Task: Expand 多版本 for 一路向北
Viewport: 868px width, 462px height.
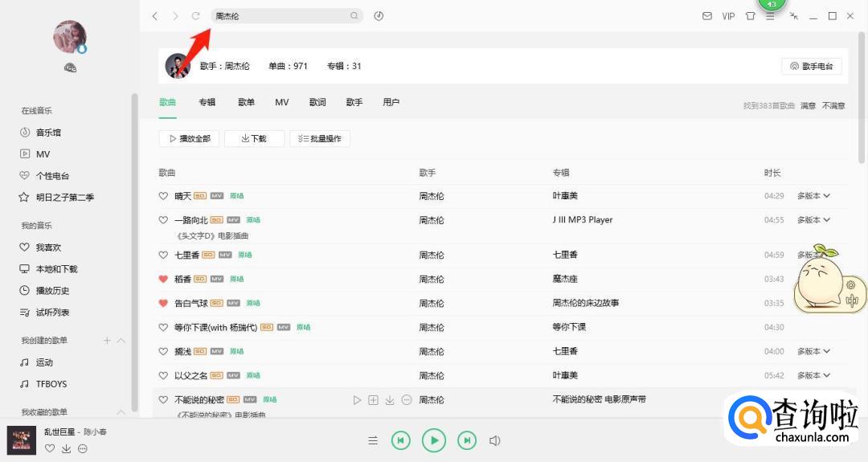Action: pyautogui.click(x=813, y=220)
